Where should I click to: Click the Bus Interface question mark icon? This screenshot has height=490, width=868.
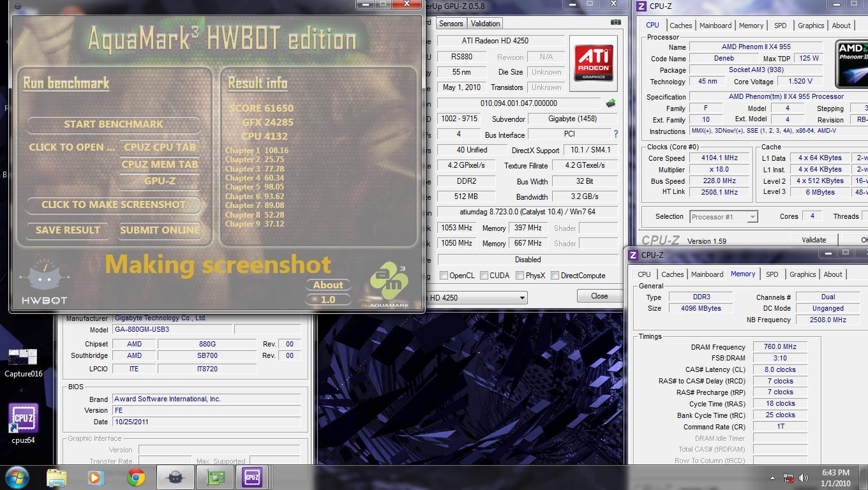coord(615,134)
